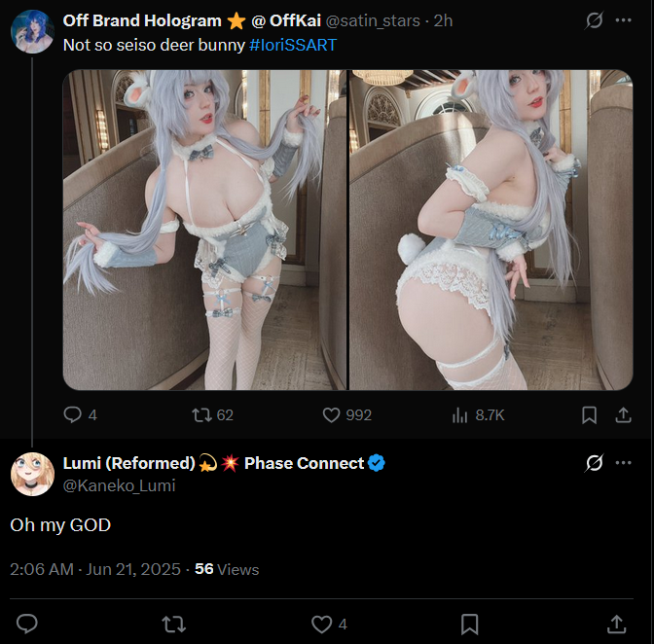654x644 pixels.
Task: Bookmark Lumi's reply
Action: tap(469, 624)
